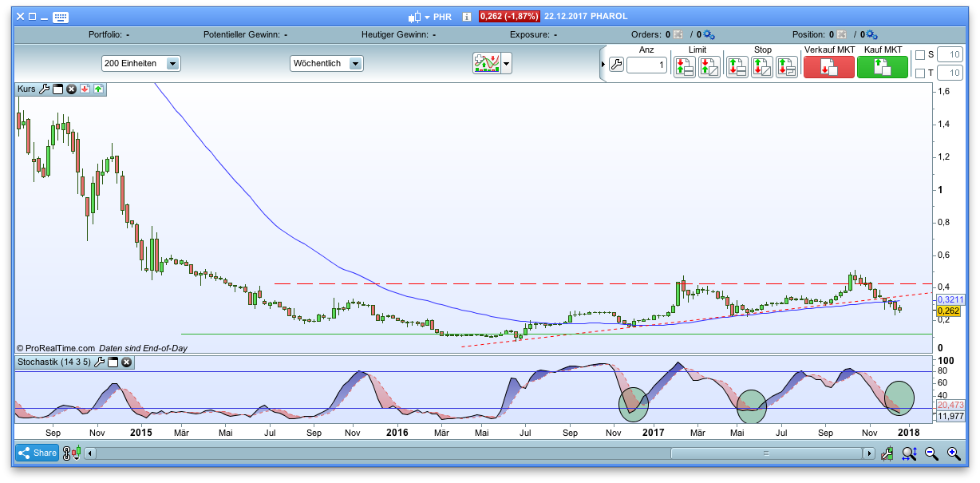The image size is (980, 483).
Task: Open Stochastik indicator wrench settings
Action: click(x=100, y=362)
